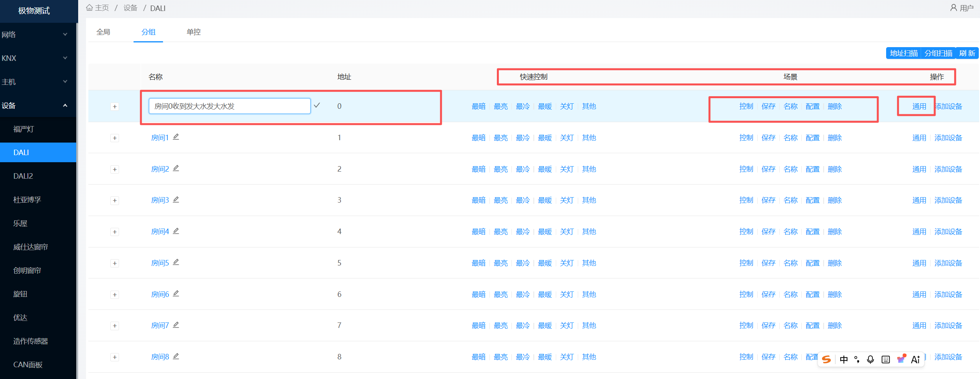This screenshot has height=379, width=980.
Task: Click the IME microphone voice input icon
Action: pyautogui.click(x=870, y=359)
